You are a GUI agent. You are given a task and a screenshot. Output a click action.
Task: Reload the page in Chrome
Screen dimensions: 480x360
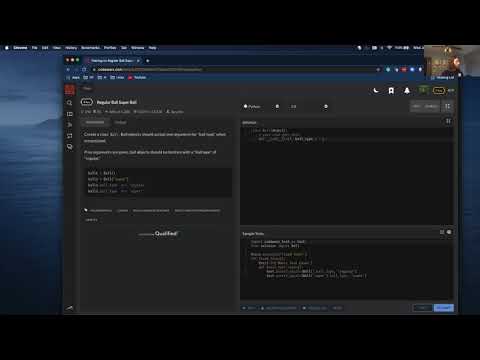84,69
